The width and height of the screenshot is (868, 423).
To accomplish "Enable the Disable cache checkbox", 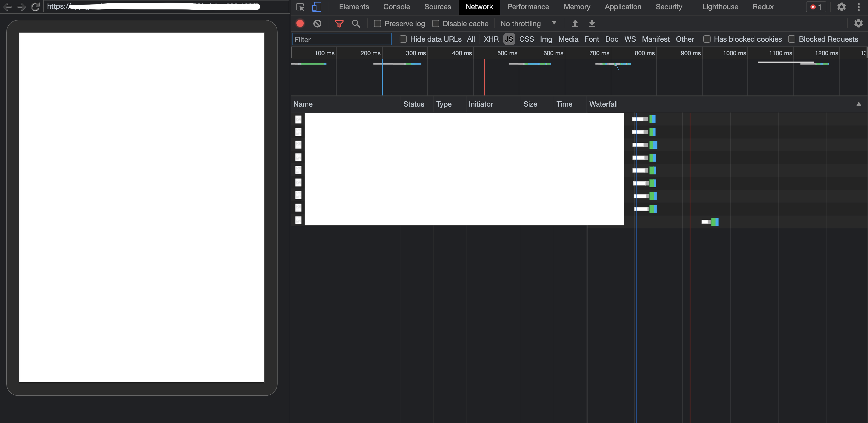I will pyautogui.click(x=436, y=23).
